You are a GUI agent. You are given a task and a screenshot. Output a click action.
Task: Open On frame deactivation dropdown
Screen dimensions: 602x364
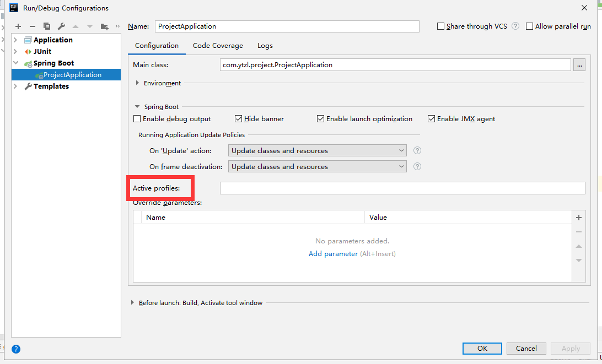pos(317,166)
